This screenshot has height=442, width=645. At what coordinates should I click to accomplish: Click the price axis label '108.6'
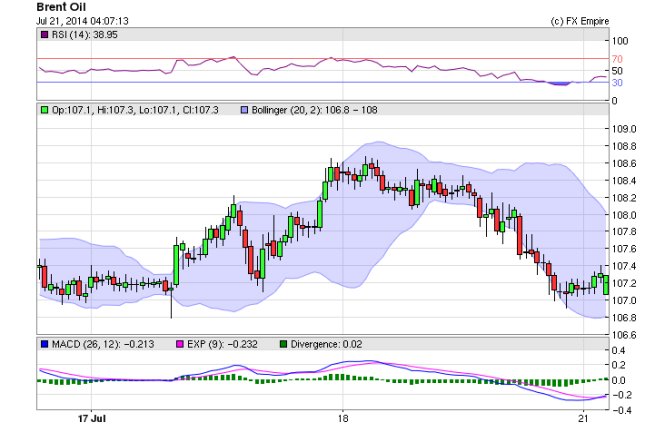pyautogui.click(x=624, y=164)
